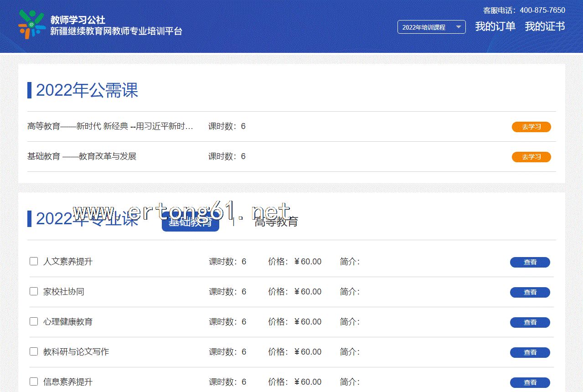
Task: Check the 人文素养提升 course checkbox
Action: tap(34, 261)
